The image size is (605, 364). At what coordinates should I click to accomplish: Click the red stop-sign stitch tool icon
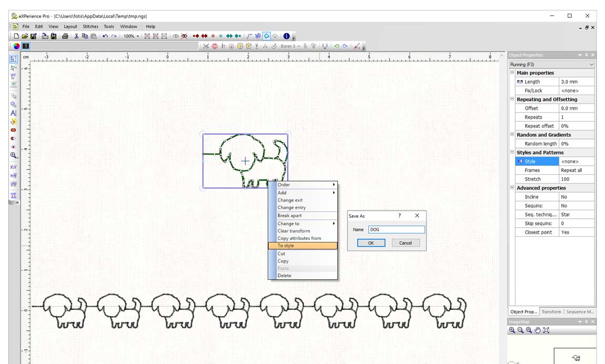[215, 46]
